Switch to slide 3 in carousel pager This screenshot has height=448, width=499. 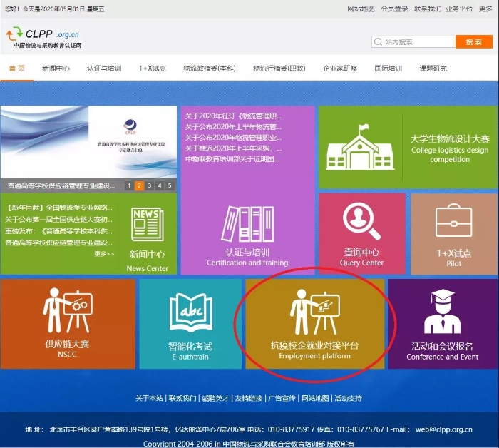(x=150, y=186)
